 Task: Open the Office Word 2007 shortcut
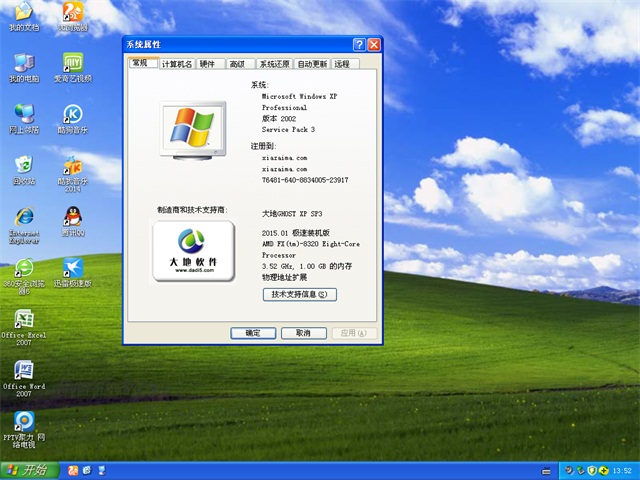pyautogui.click(x=23, y=371)
